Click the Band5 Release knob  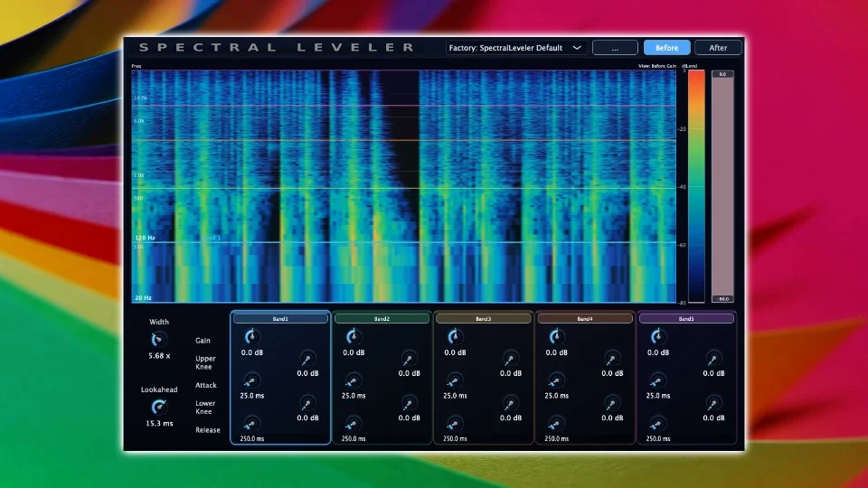coord(657,425)
